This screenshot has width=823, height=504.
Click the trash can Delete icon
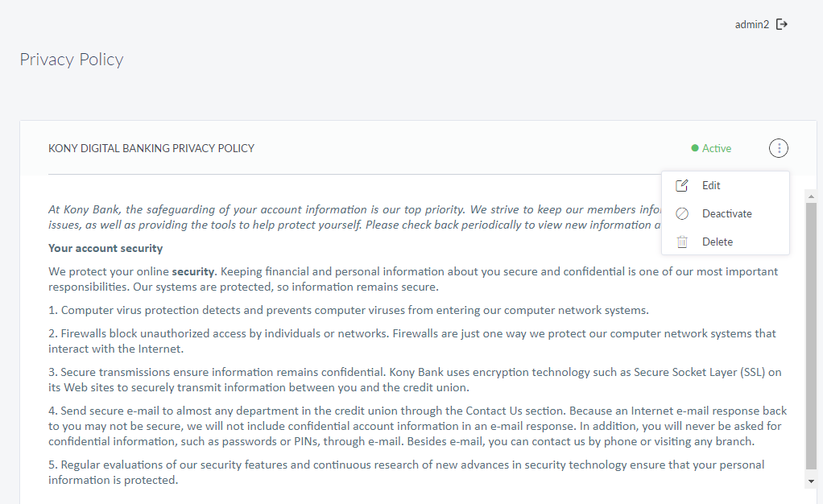click(682, 242)
